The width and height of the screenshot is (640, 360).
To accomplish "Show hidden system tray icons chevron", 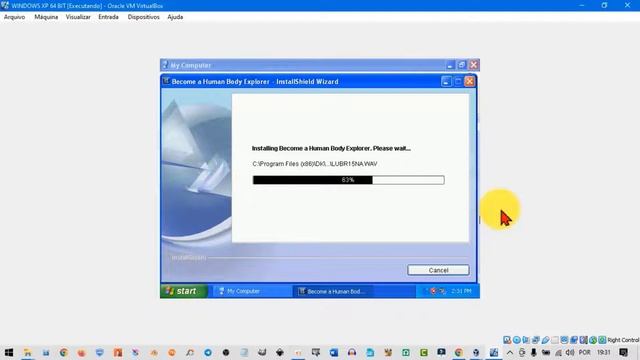I will pos(510,352).
